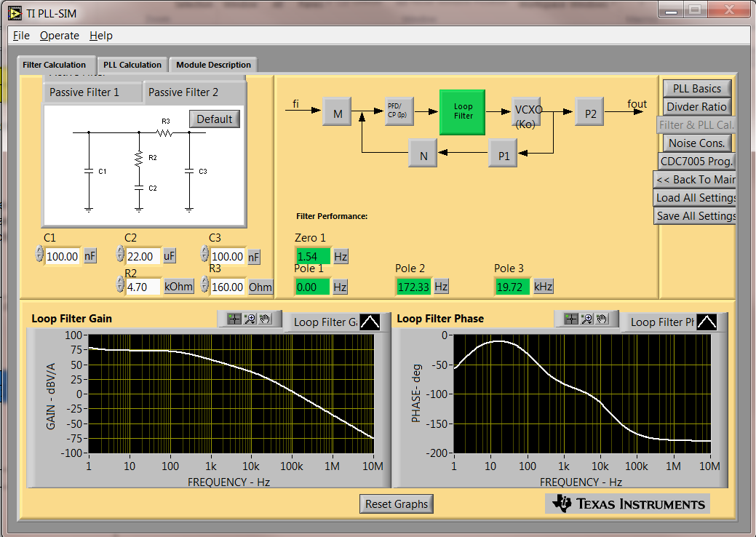Click the N divider block
This screenshot has width=756, height=537.
[423, 154]
